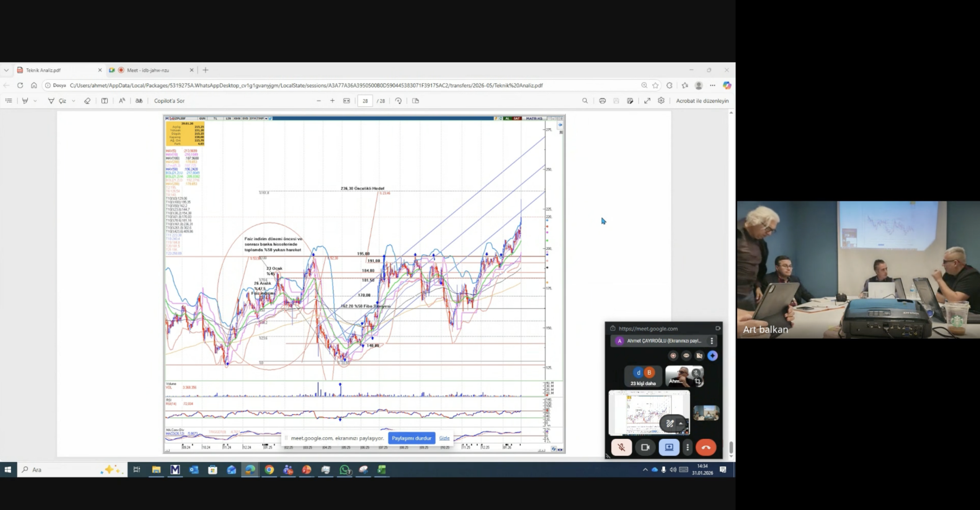Click the Paylaşımı durdur button
Image resolution: width=980 pixels, height=510 pixels.
click(x=411, y=438)
